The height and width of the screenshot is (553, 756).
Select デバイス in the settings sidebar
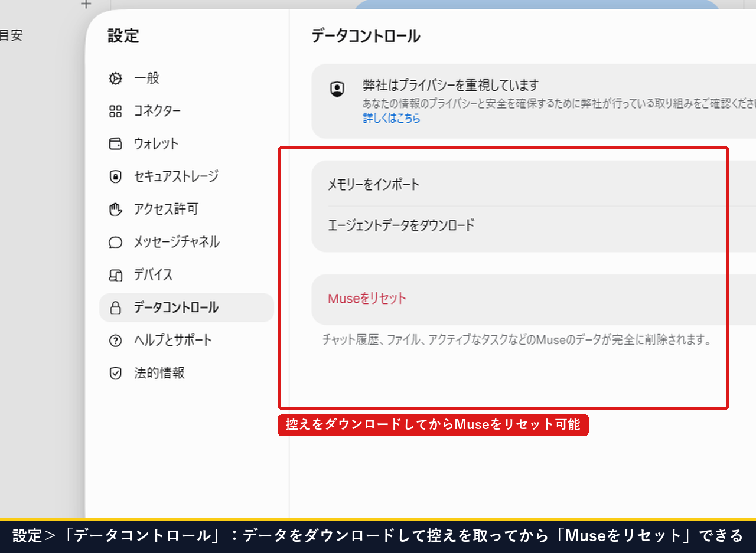(187, 275)
